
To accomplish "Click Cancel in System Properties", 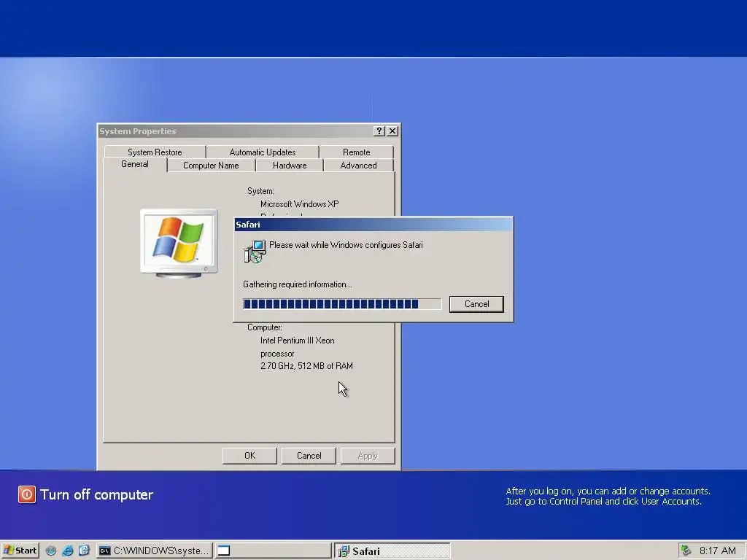I will [309, 455].
